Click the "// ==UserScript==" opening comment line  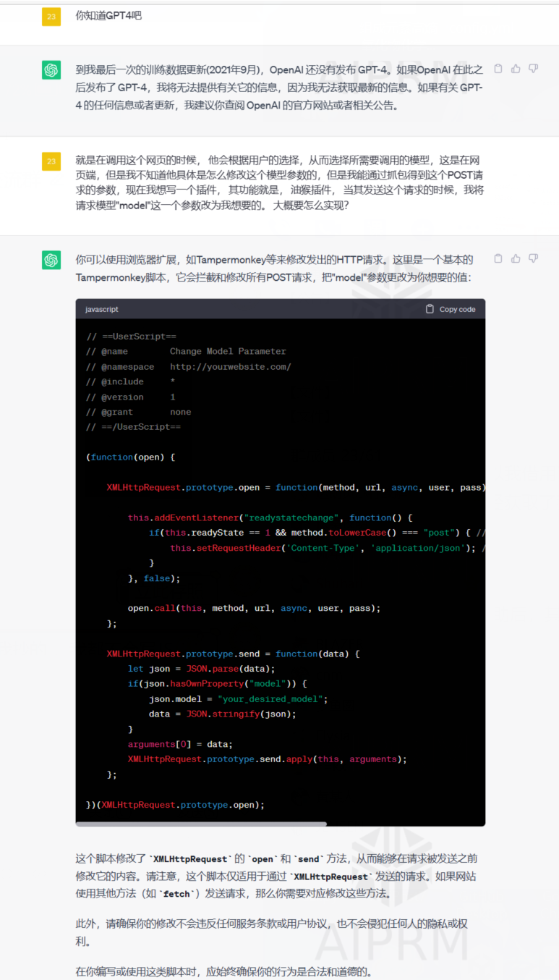pyautogui.click(x=131, y=337)
